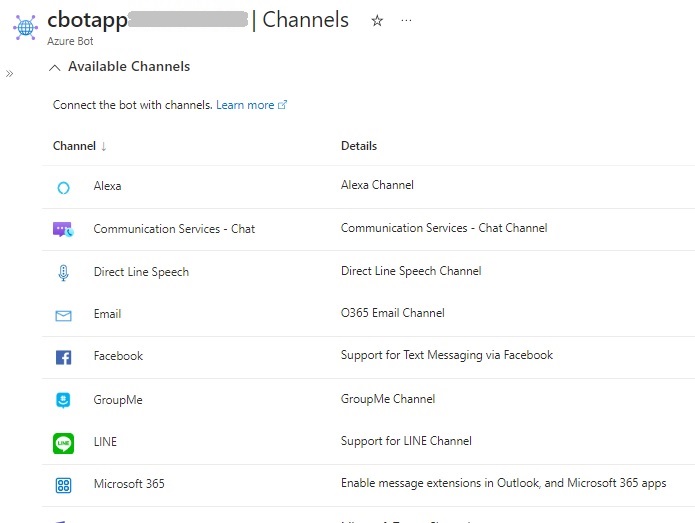Viewport: 695px width, 523px height.
Task: Click the LINE channel icon
Action: click(63, 442)
